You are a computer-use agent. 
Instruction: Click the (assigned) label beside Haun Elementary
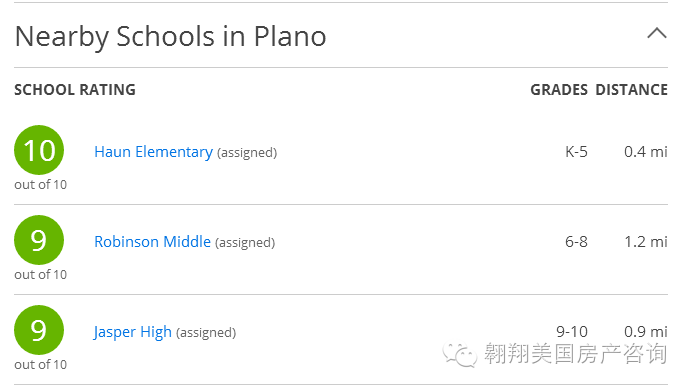tap(247, 153)
